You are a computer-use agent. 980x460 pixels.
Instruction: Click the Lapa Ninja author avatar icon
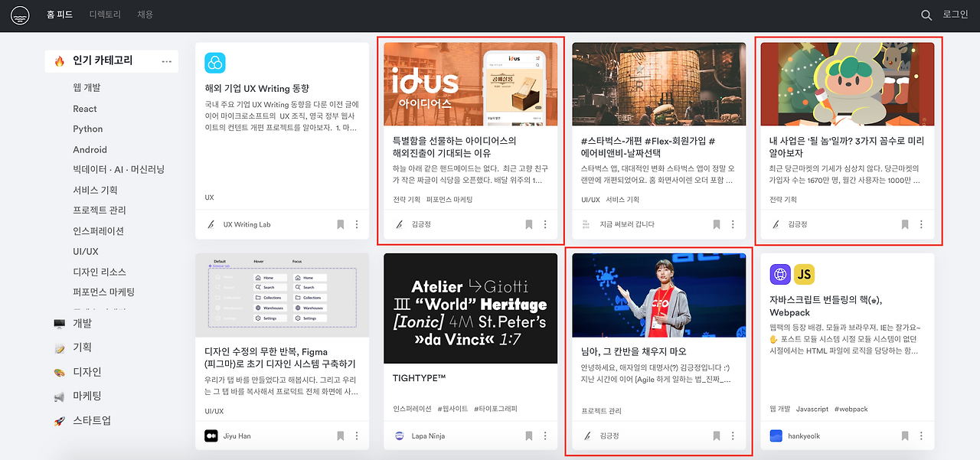399,436
